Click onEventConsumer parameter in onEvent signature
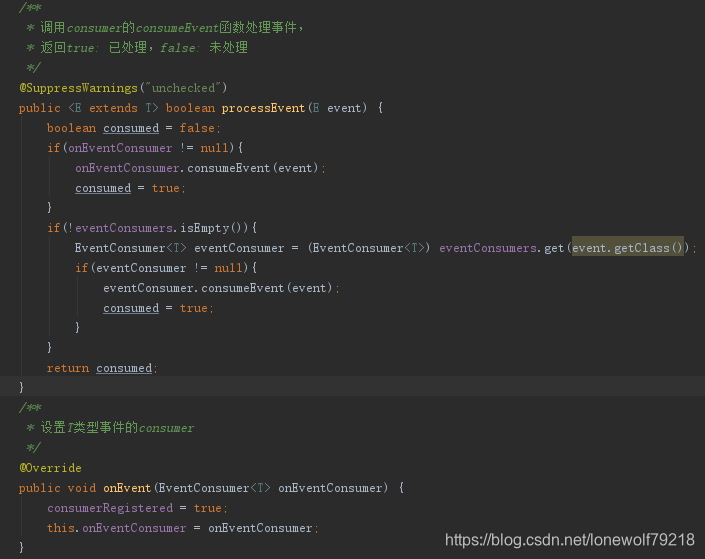The height and width of the screenshot is (559, 705). [330, 488]
